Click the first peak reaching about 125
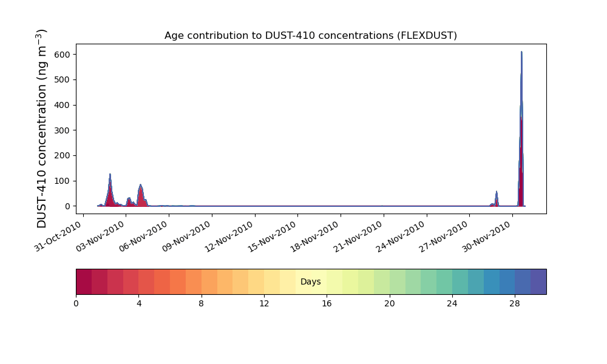The image size is (607, 364). pos(110,176)
